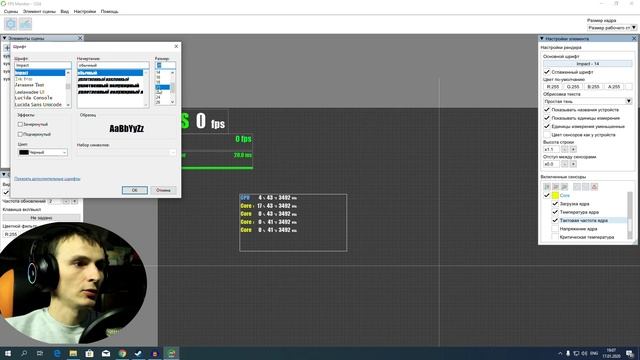Open the Набор символов dropdown
Viewport: 640px width, 360px height.
tap(127, 152)
